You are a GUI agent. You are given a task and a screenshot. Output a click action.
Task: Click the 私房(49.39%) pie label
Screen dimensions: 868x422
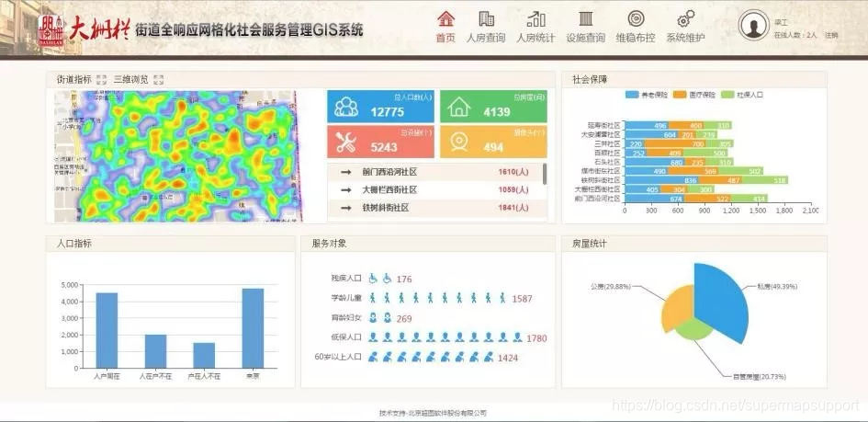777,286
